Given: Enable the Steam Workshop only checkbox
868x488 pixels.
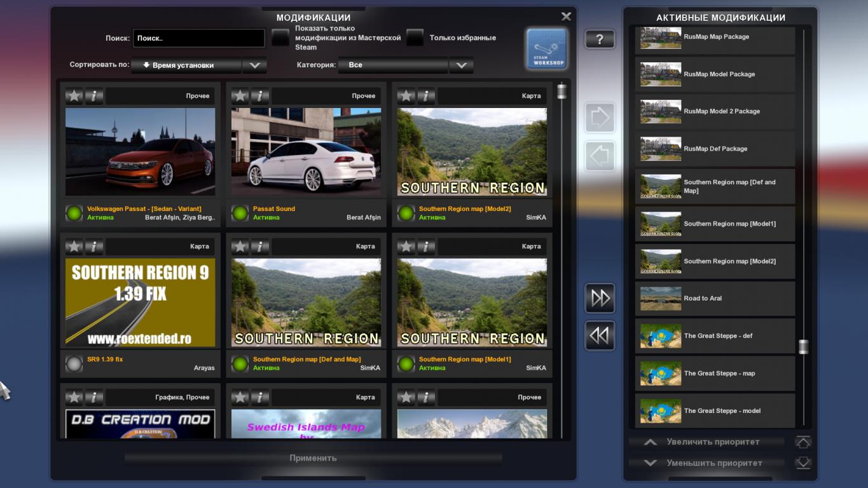Looking at the screenshot, I should (280, 38).
